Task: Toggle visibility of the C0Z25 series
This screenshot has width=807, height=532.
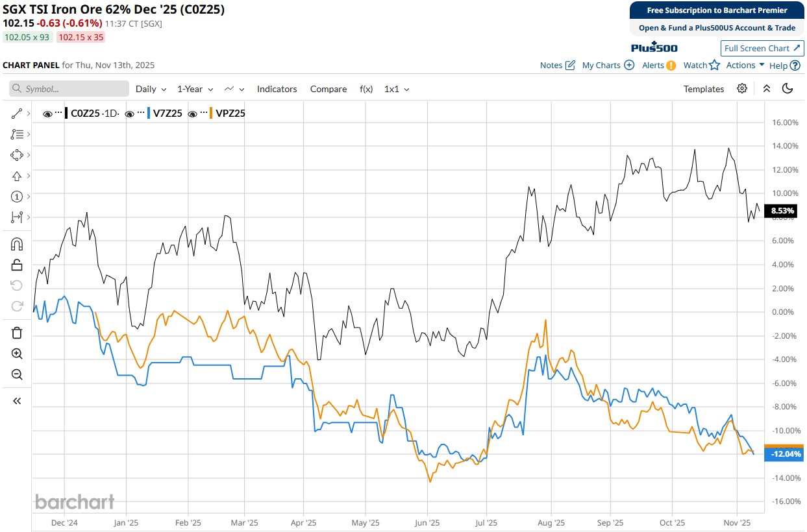Action: tap(47, 114)
